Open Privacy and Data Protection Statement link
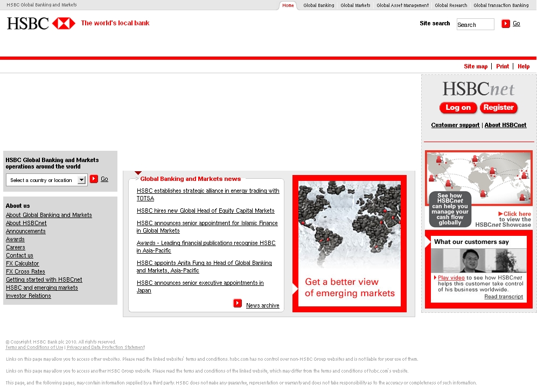537x392 pixels. [106, 347]
